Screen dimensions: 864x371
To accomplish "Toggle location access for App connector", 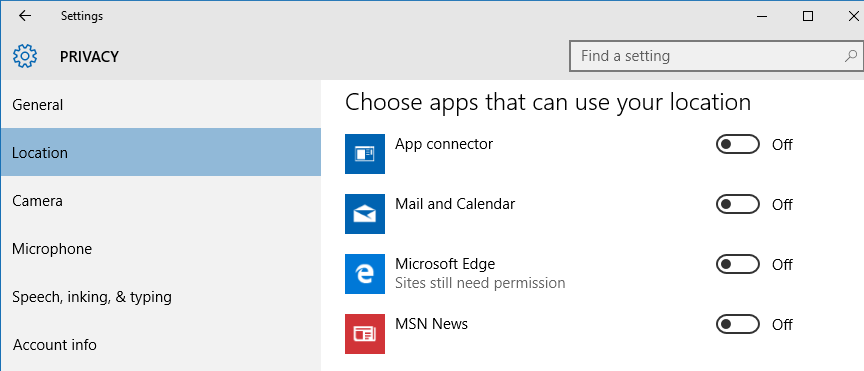I will click(737, 144).
